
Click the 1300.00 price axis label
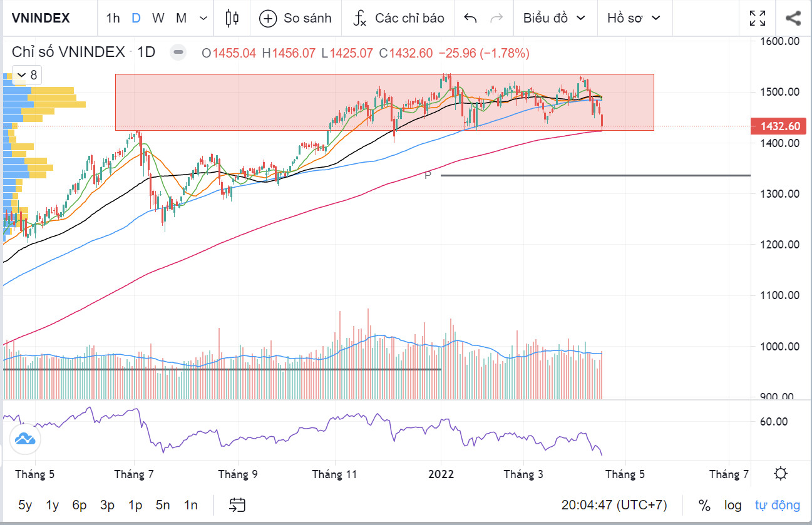(x=780, y=193)
